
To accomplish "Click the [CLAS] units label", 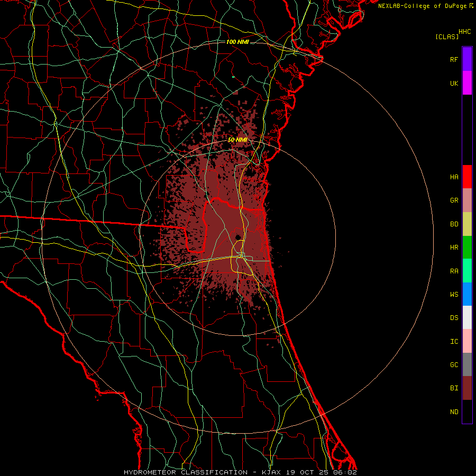I will [x=447, y=36].
